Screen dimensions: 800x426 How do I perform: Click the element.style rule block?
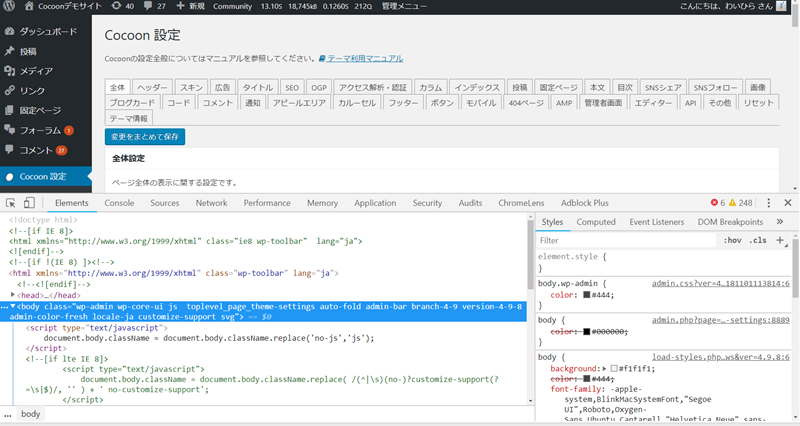[x=663, y=263]
